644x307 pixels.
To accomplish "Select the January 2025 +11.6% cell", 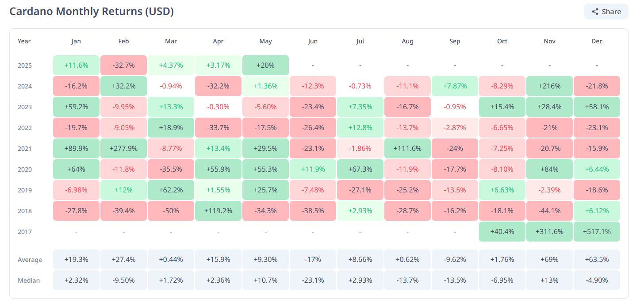I will 76,65.
